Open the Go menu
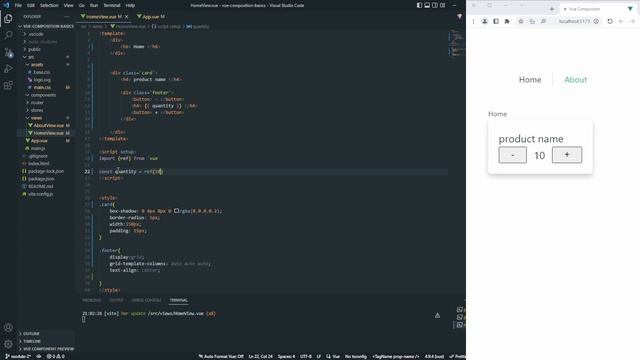The image size is (640, 360). coord(82,5)
